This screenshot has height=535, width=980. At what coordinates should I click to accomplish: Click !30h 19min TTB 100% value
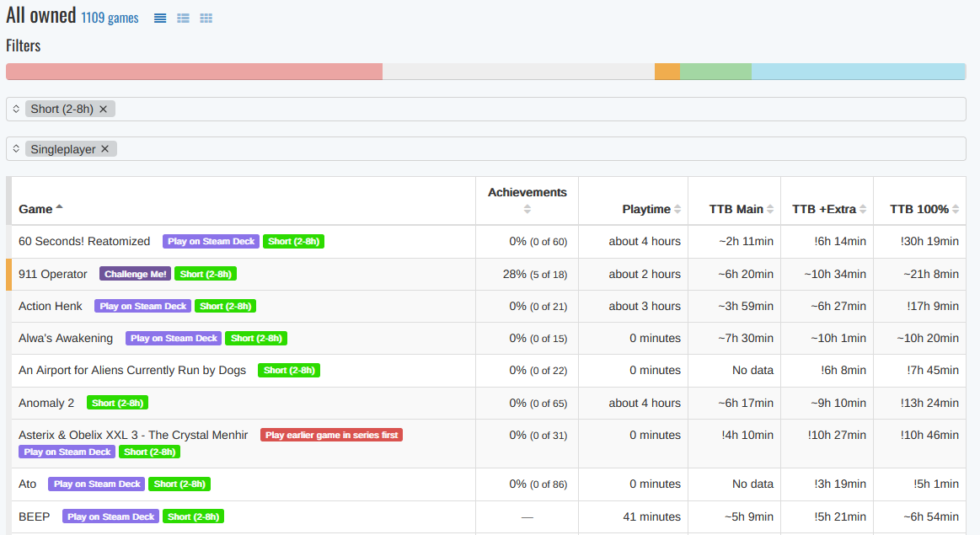[x=929, y=241]
